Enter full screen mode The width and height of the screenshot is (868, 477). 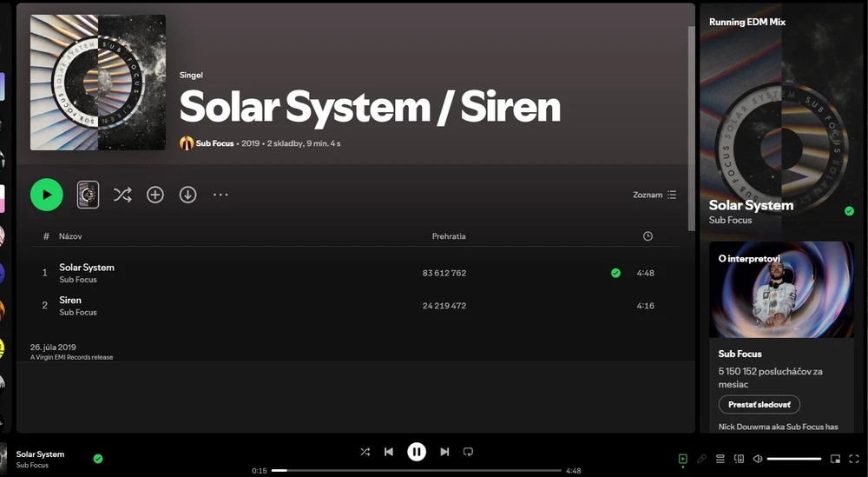(854, 459)
